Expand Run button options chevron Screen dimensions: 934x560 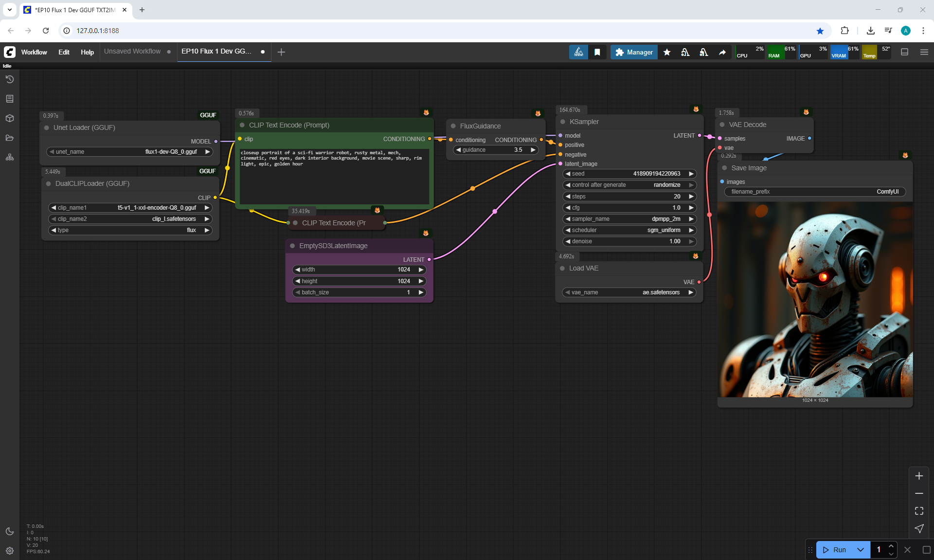pyautogui.click(x=860, y=550)
